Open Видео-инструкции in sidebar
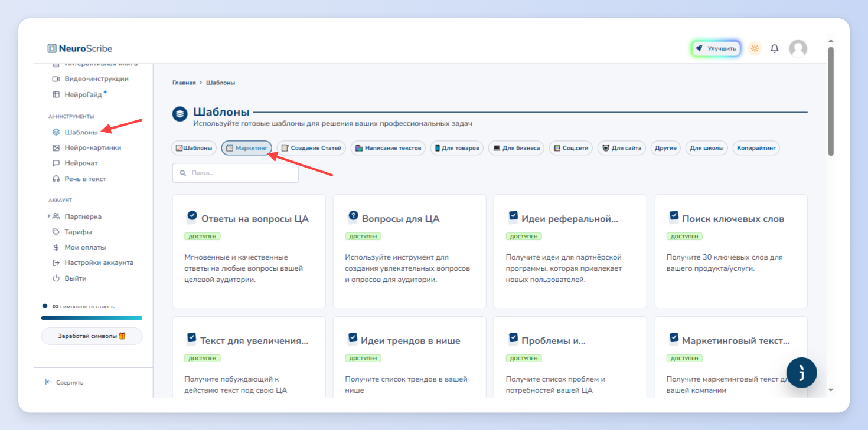This screenshot has width=868, height=430. point(96,79)
